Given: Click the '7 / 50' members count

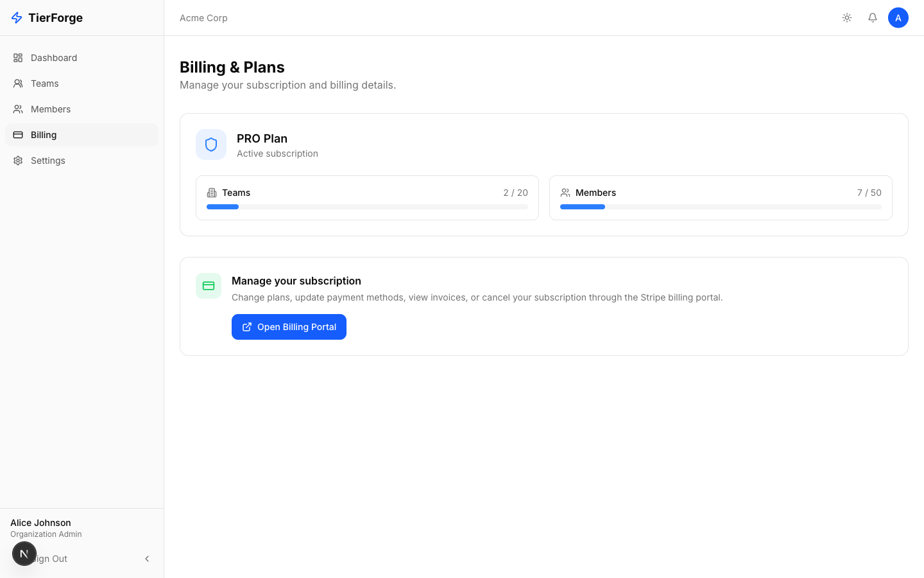Looking at the screenshot, I should pyautogui.click(x=869, y=193).
